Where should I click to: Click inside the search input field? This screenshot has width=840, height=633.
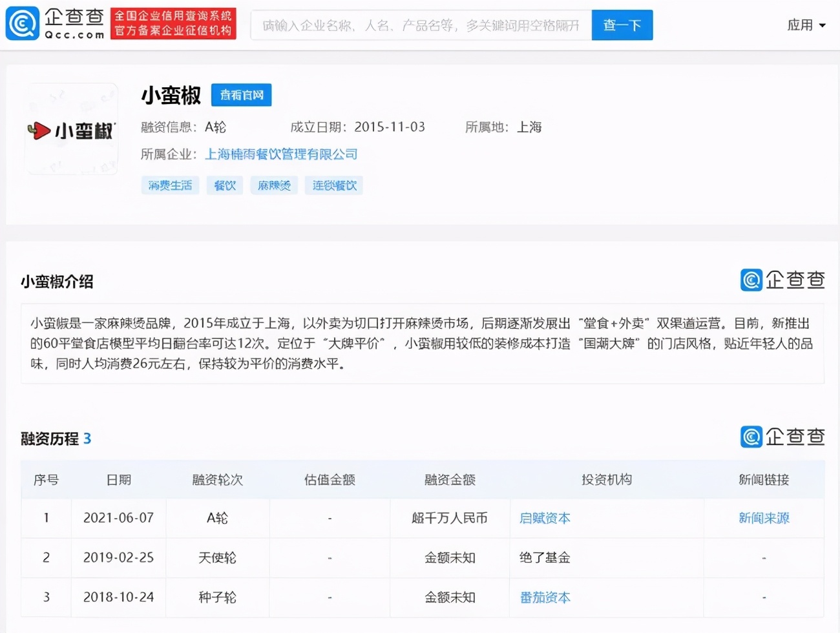click(420, 25)
